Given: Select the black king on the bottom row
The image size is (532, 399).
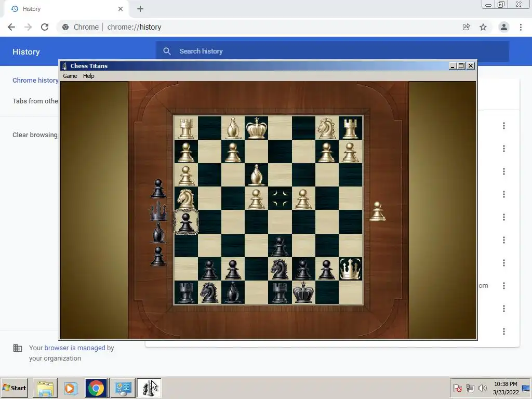Looking at the screenshot, I should pos(303,292).
